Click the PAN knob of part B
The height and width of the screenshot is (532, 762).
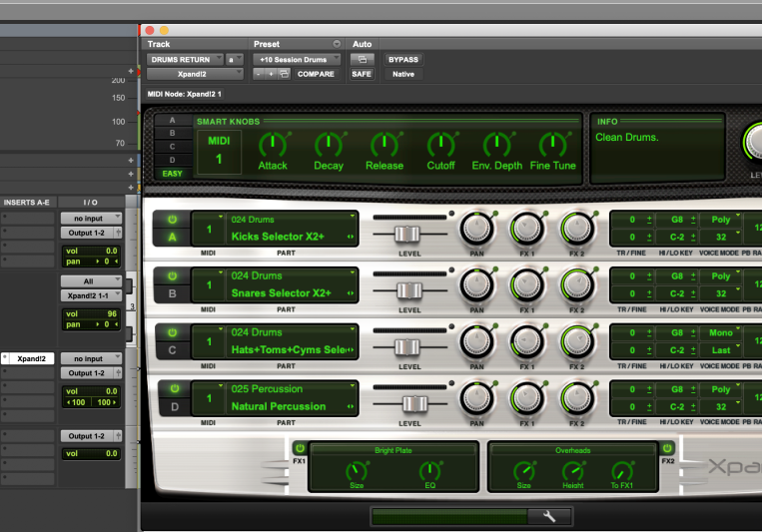[476, 285]
